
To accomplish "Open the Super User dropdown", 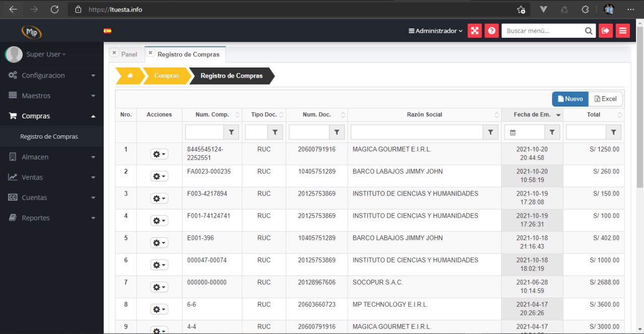I will 46,54.
